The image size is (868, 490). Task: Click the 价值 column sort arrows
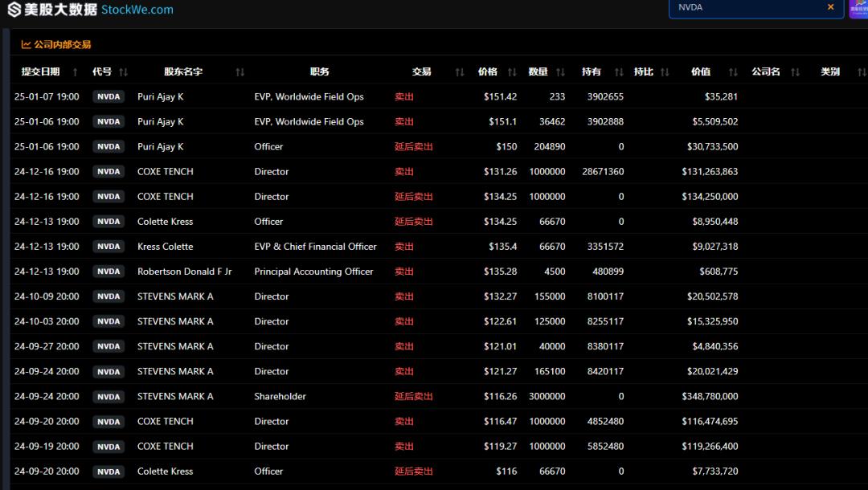733,72
